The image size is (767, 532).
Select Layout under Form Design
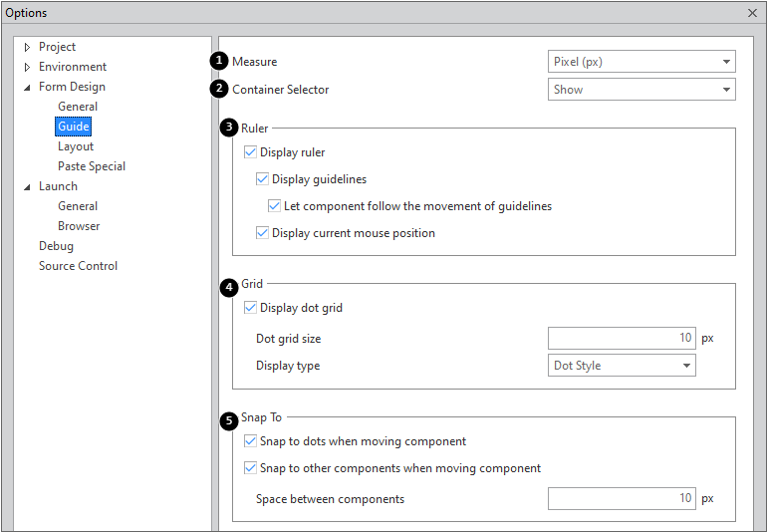pos(76,146)
